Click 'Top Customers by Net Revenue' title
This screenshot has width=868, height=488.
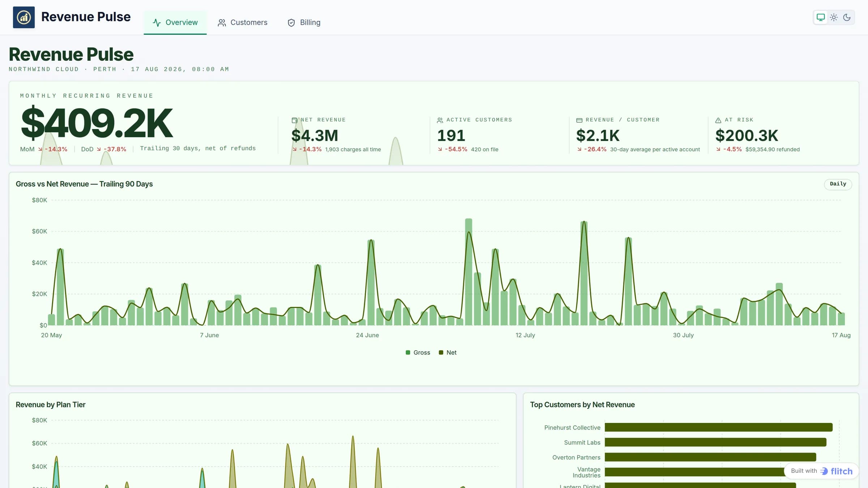tap(582, 405)
